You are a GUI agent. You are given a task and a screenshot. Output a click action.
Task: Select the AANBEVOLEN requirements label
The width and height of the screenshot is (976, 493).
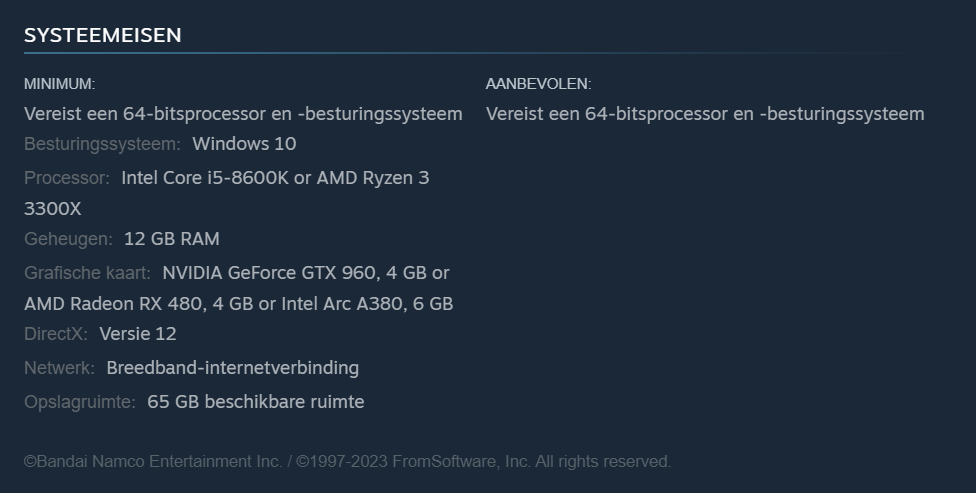(x=538, y=84)
